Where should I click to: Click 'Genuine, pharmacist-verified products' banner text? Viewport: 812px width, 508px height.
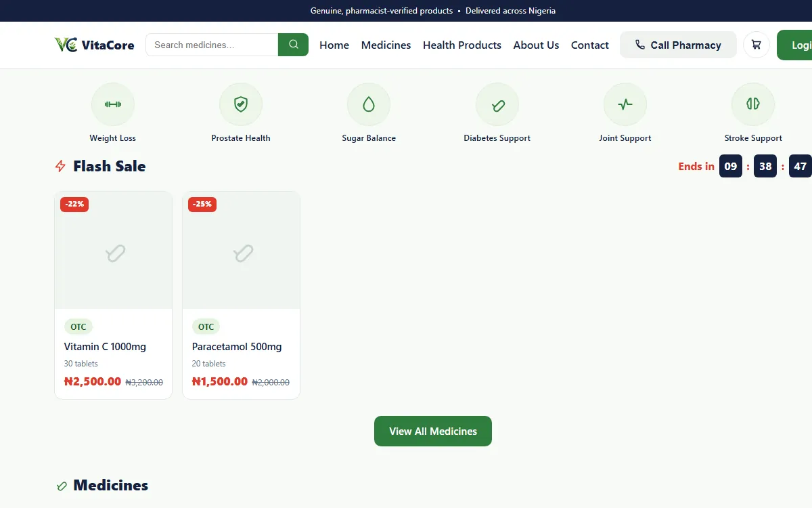(x=382, y=11)
